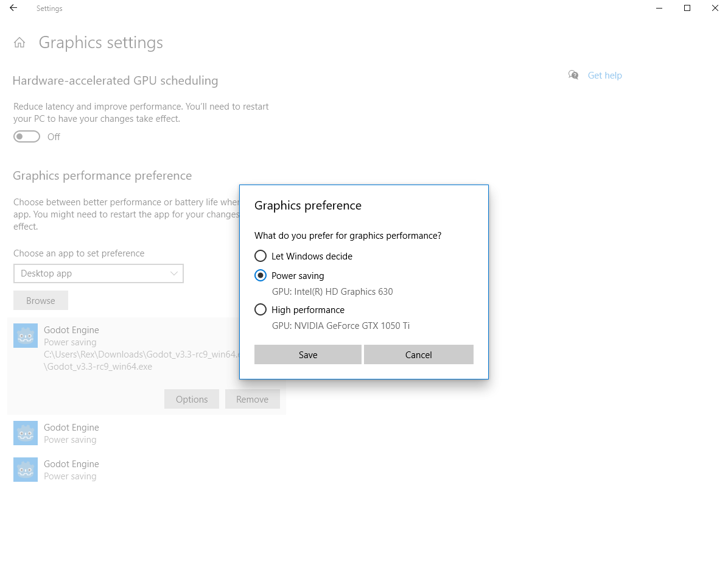Go back using the Settings back arrow
The width and height of the screenshot is (728, 564).
click(13, 8)
